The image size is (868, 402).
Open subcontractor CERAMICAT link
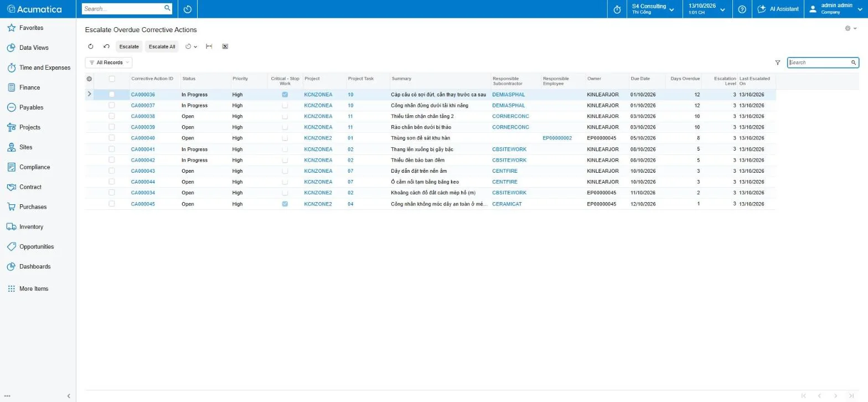tap(507, 204)
